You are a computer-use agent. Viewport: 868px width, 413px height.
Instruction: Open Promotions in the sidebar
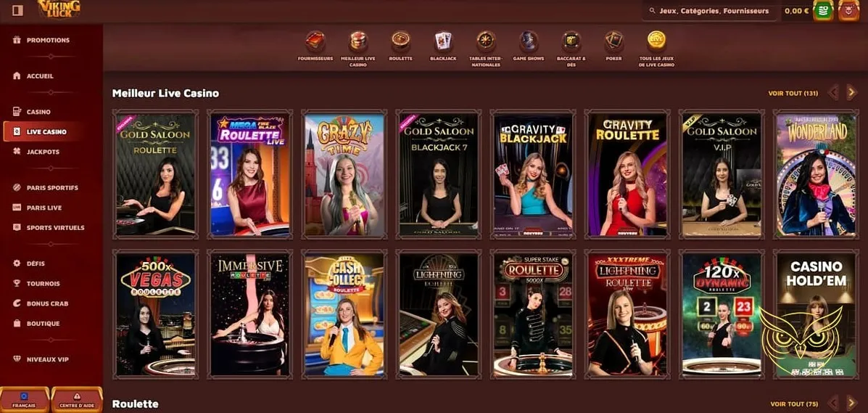point(41,40)
